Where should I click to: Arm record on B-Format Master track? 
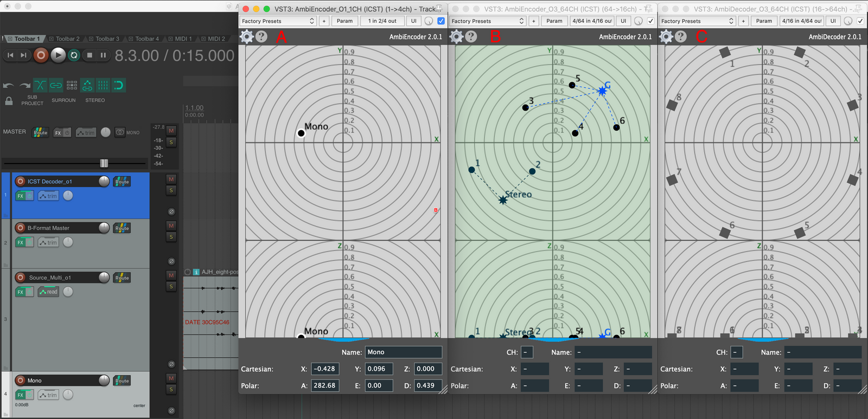tap(21, 228)
